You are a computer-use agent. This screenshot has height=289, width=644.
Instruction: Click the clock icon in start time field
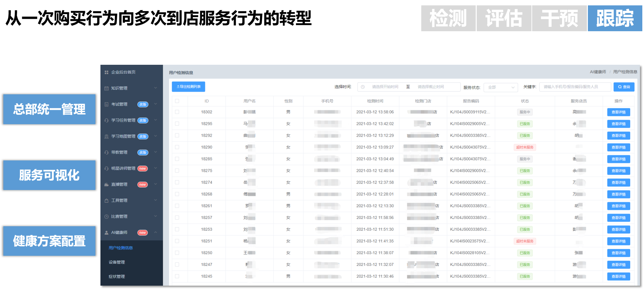pos(363,87)
